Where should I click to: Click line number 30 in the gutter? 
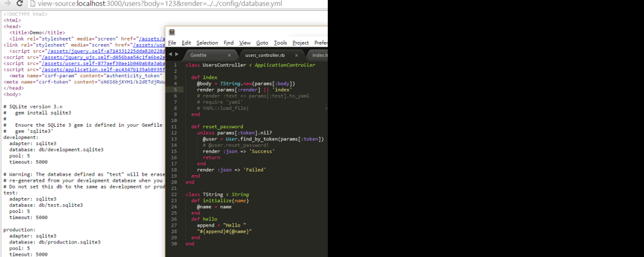click(174, 244)
